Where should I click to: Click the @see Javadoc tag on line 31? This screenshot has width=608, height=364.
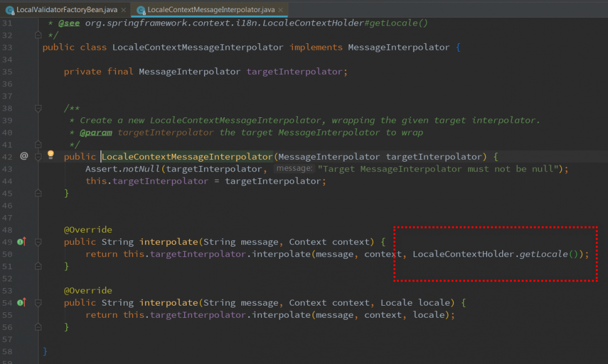click(69, 23)
